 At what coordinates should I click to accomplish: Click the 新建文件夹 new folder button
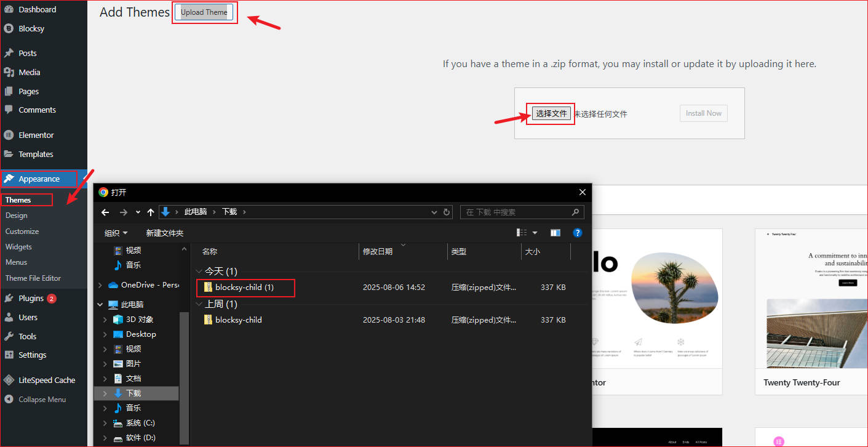pos(164,233)
